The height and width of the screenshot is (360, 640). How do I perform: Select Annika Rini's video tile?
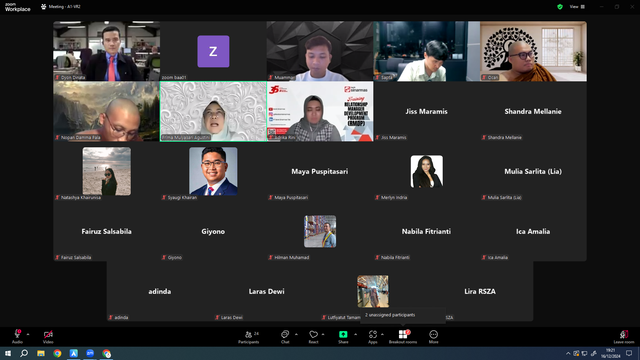tap(320, 111)
